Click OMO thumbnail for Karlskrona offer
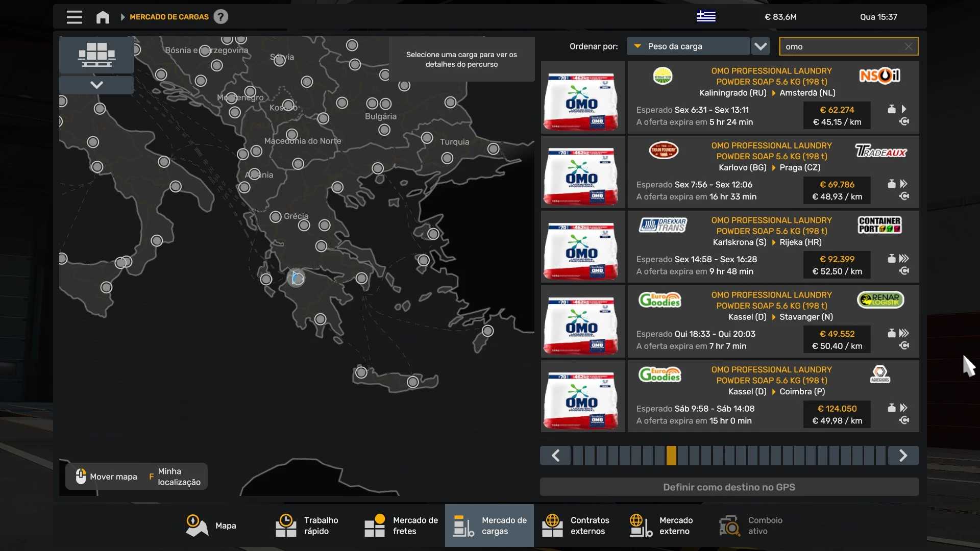 point(583,247)
